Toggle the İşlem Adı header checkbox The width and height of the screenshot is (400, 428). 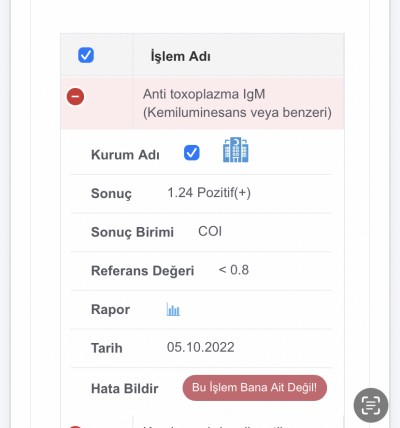coord(86,55)
